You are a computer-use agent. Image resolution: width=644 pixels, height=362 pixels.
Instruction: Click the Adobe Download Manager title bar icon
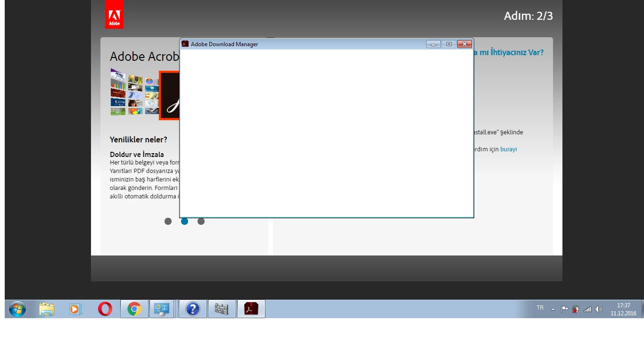point(185,44)
